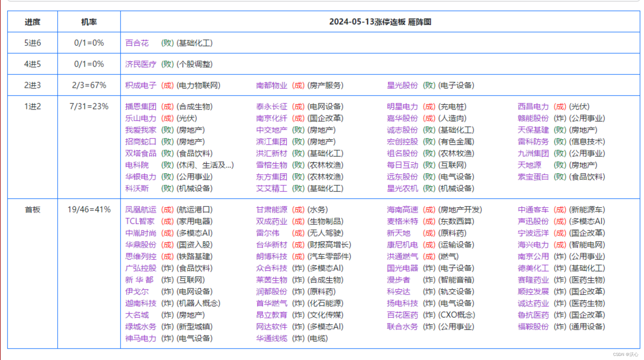Click the 艾艾精工 link
Image resolution: width=644 pixels, height=360 pixels.
tap(272, 188)
